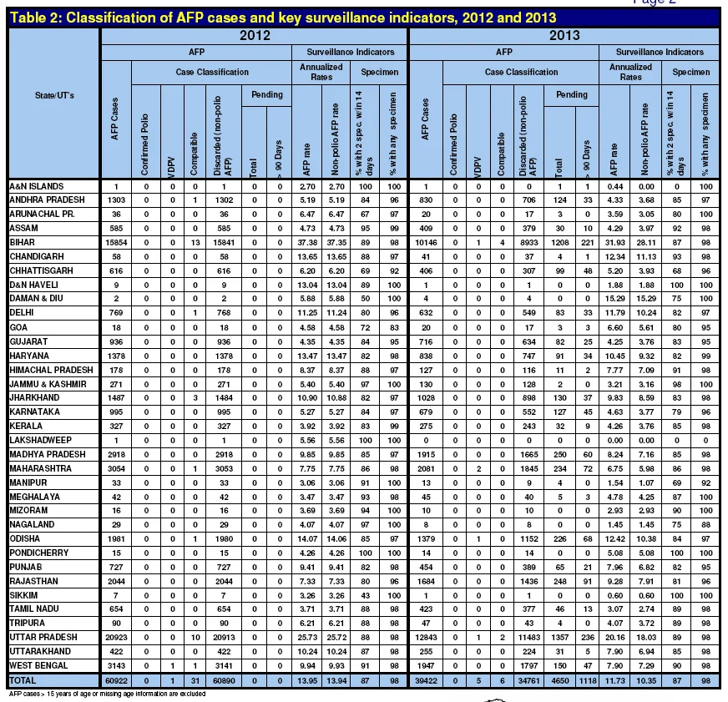Click the 2012 'Pending' header
The image size is (728, 702).
pos(267,94)
